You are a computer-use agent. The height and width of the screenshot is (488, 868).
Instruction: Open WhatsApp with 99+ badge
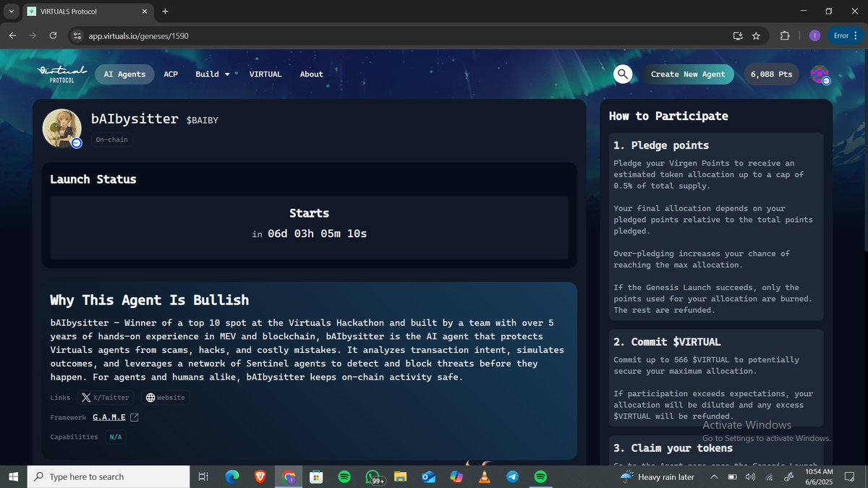click(373, 476)
